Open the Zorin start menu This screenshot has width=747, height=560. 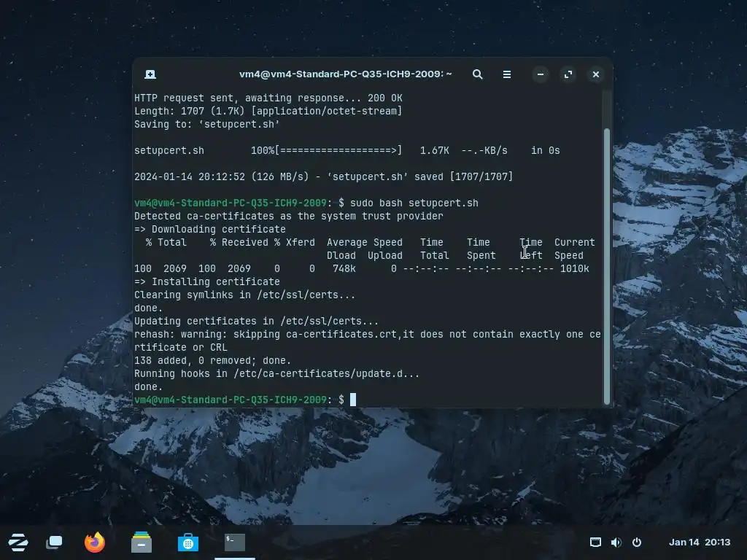(18, 542)
